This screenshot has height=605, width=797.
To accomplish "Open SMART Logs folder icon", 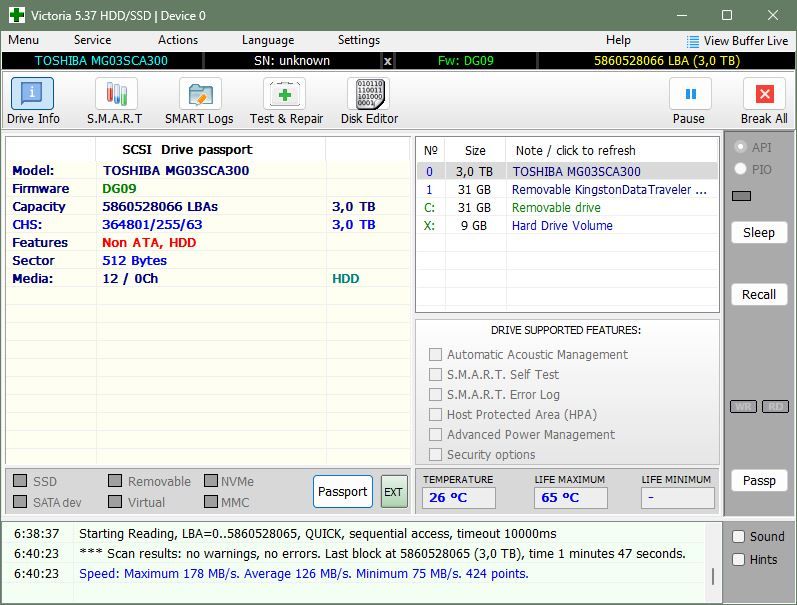I will [200, 94].
